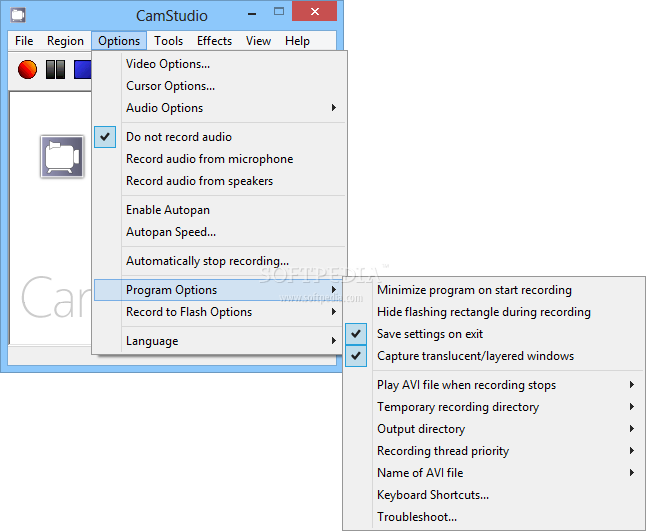Expand the 'Name of AVI file' submenu
Screen dimensions: 646x531
coord(494,473)
